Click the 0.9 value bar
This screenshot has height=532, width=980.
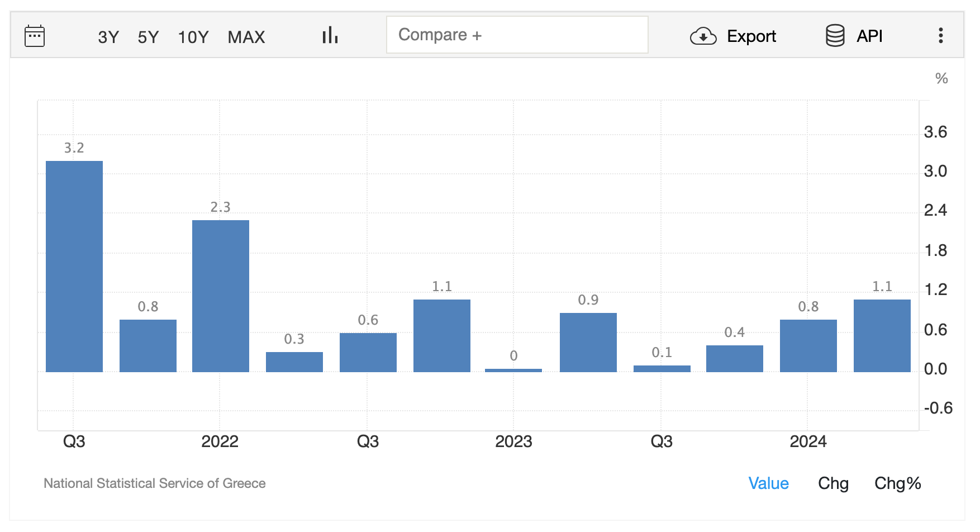[x=588, y=342]
